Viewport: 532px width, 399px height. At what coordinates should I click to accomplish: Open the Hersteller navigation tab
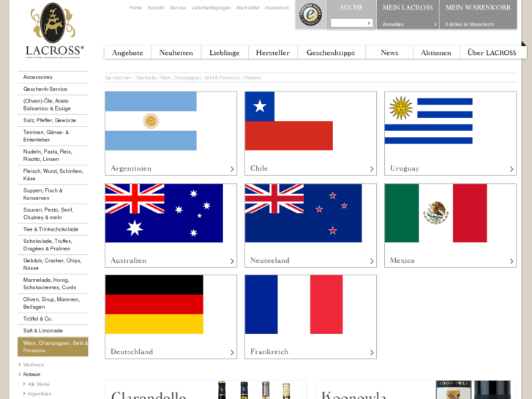[x=273, y=53]
